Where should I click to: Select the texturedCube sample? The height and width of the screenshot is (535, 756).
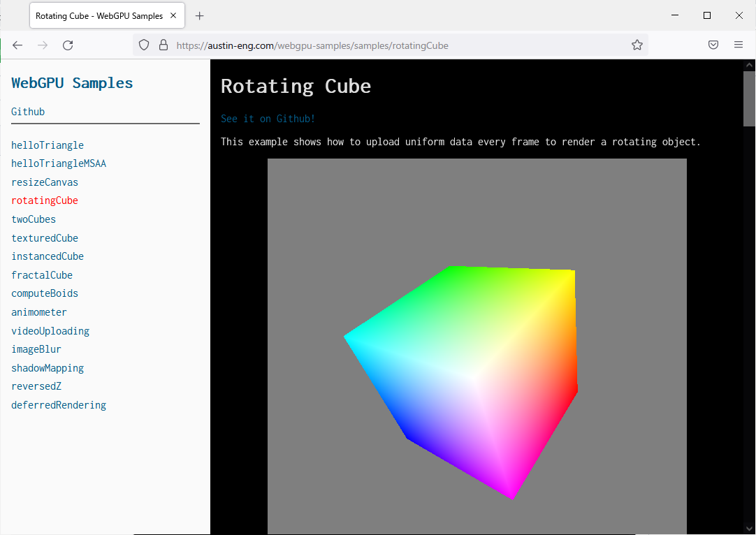pyautogui.click(x=45, y=237)
